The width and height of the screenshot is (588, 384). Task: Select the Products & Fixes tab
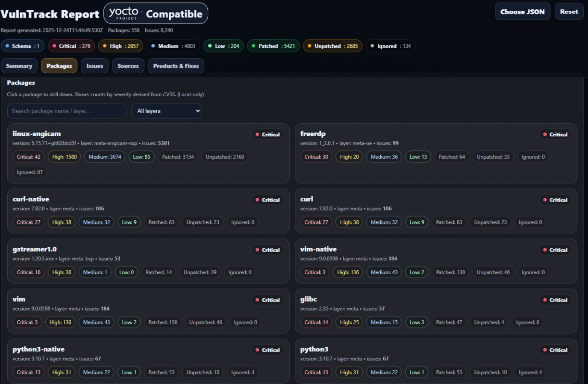(176, 66)
